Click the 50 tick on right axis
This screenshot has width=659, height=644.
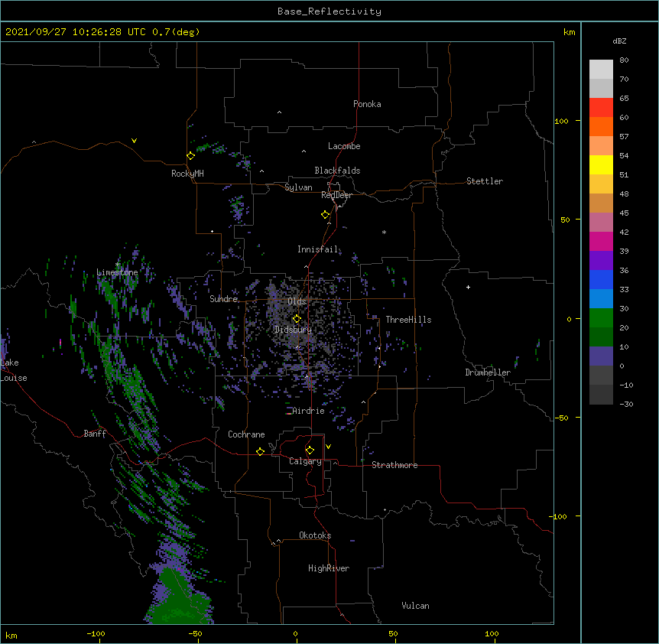[x=565, y=220]
